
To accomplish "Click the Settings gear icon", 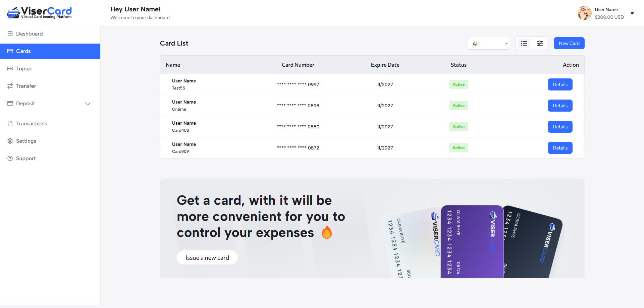I will click(10, 141).
